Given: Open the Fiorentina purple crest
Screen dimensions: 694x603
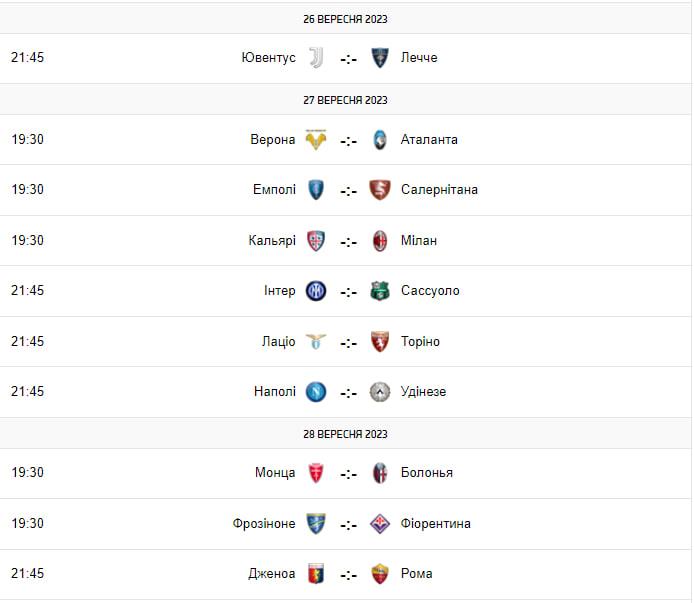Looking at the screenshot, I should click(380, 524).
